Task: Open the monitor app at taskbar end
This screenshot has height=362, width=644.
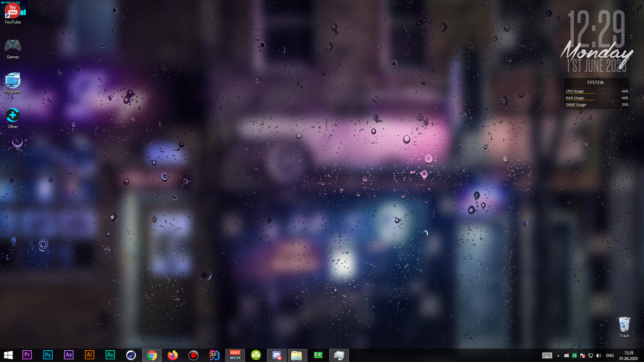Action: pos(339,355)
